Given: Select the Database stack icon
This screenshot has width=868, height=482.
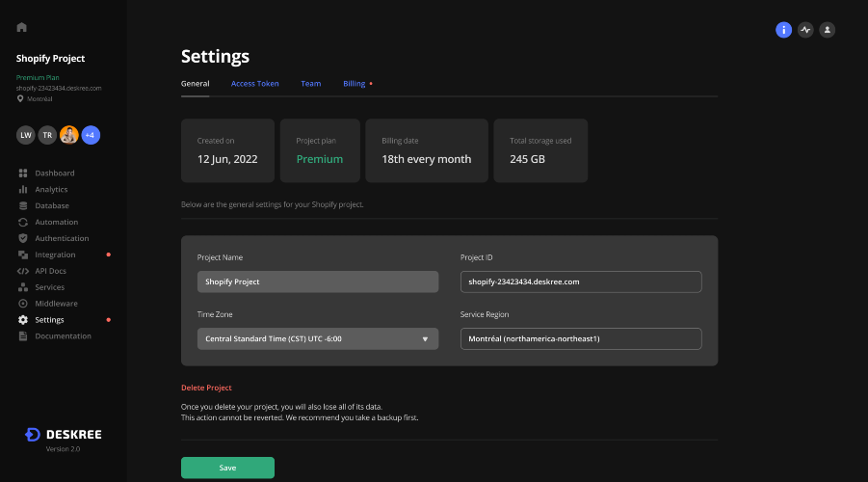Looking at the screenshot, I should coord(23,205).
